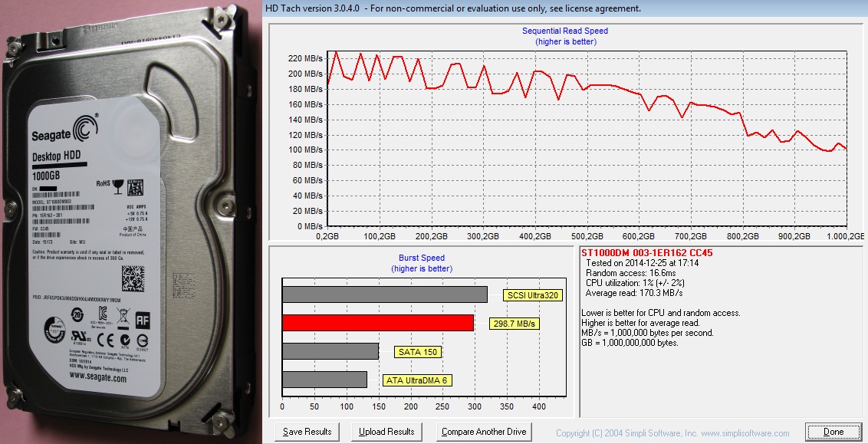Image resolution: width=868 pixels, height=444 pixels.
Task: Click Desktop HDD on the drive label
Action: [x=57, y=156]
